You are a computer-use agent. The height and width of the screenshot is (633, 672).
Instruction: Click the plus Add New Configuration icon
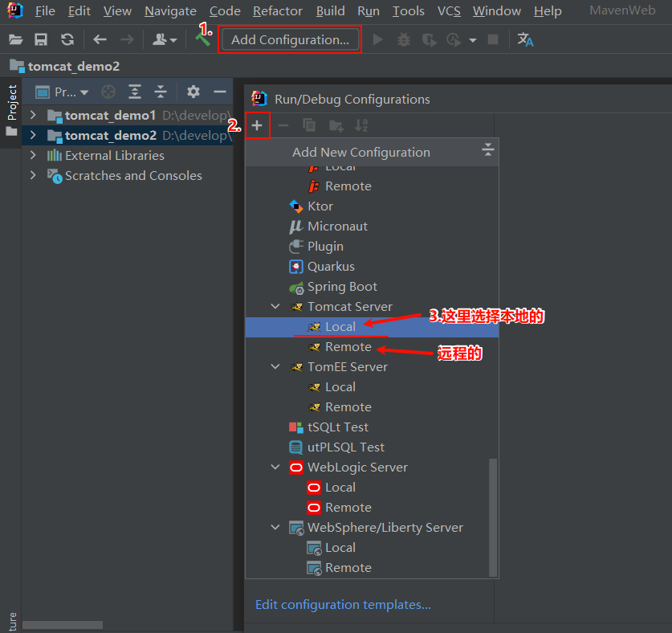pyautogui.click(x=257, y=125)
